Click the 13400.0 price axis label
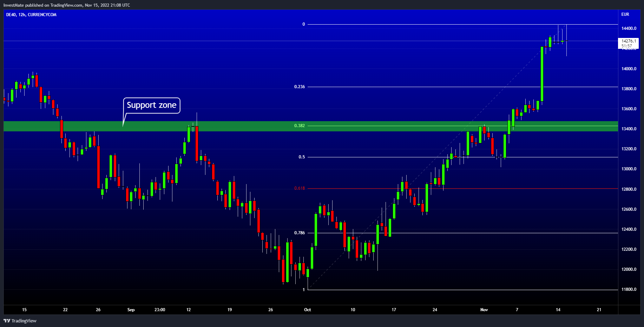This screenshot has height=327, width=644. coord(629,129)
